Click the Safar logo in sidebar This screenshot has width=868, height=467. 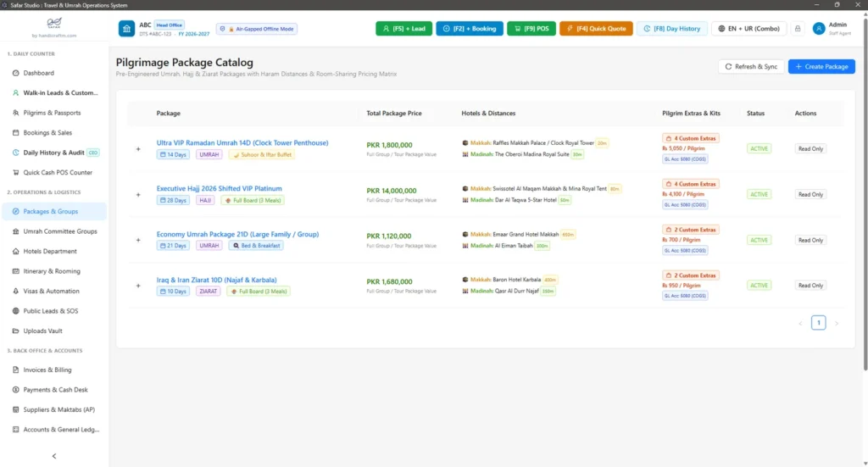tap(54, 23)
